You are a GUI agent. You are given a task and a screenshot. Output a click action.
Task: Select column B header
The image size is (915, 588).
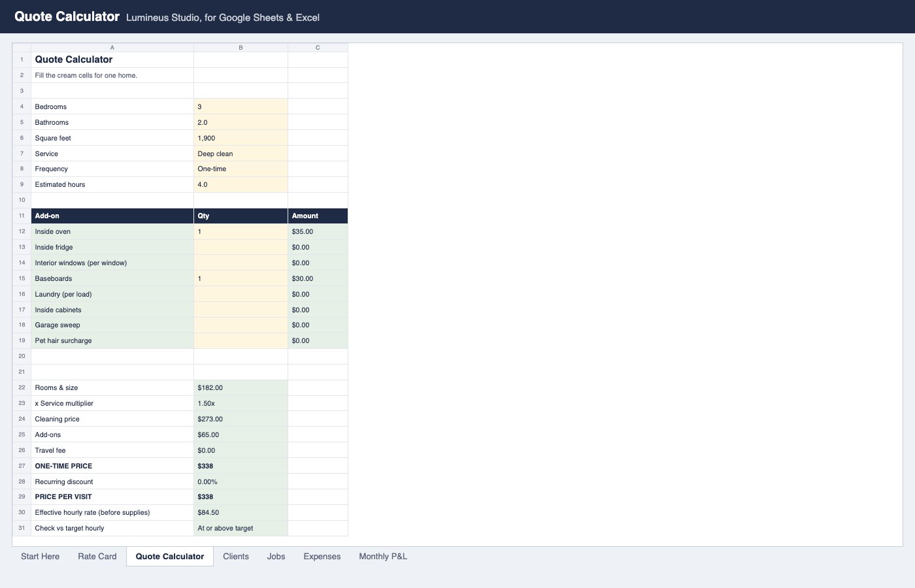(x=241, y=48)
